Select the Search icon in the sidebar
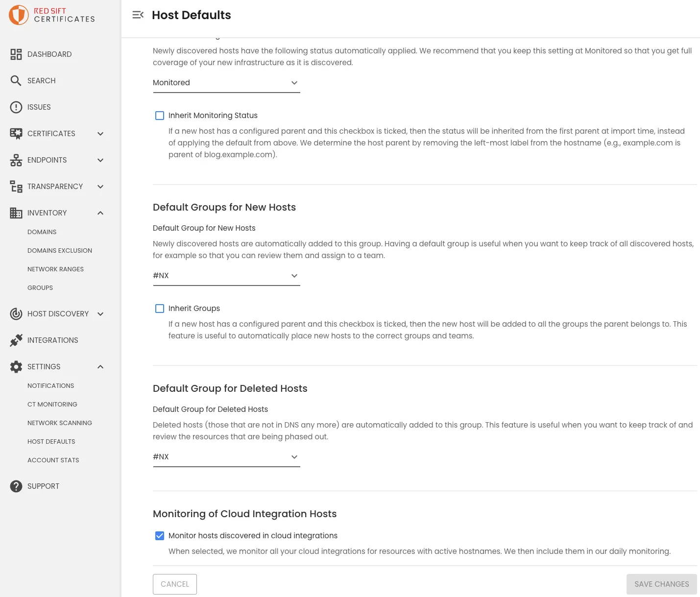700x597 pixels. coord(16,80)
